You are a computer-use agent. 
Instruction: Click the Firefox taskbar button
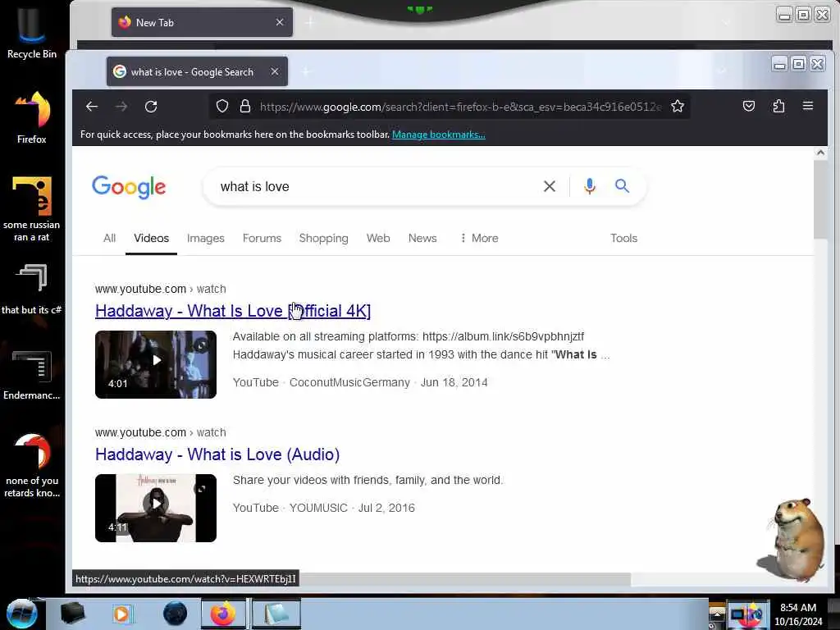(x=223, y=614)
